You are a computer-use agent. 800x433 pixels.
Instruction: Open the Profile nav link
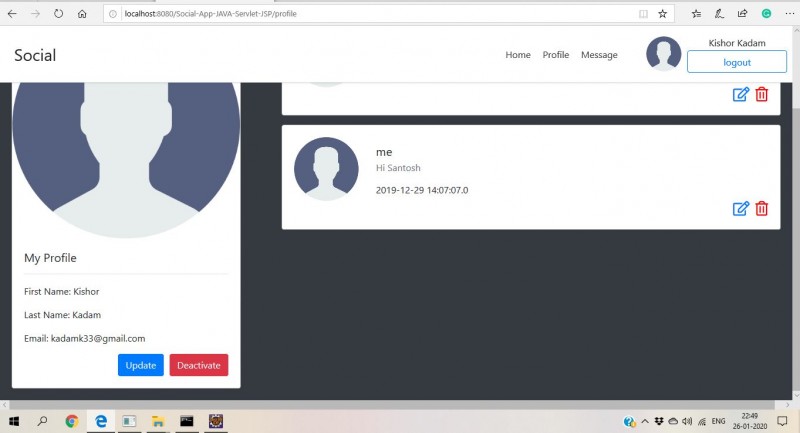pyautogui.click(x=556, y=55)
